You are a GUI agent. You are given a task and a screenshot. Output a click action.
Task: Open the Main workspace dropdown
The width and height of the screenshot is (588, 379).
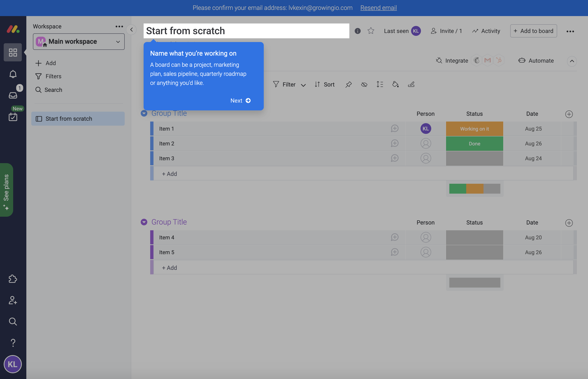[79, 42]
